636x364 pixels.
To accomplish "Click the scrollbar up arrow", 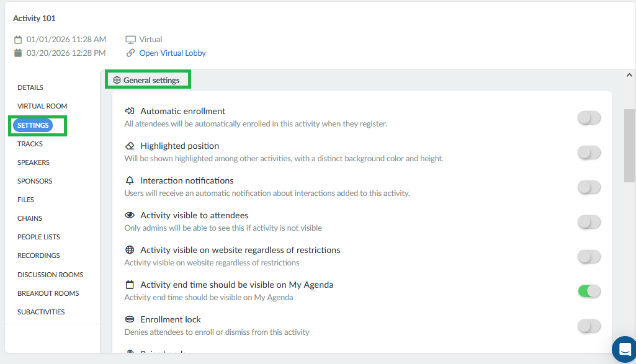I will point(629,75).
